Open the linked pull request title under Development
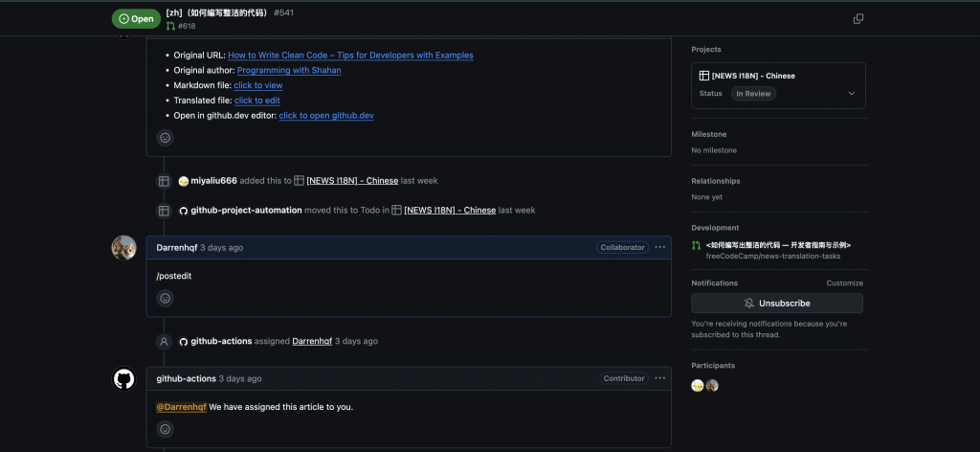The height and width of the screenshot is (452, 980). [x=778, y=246]
